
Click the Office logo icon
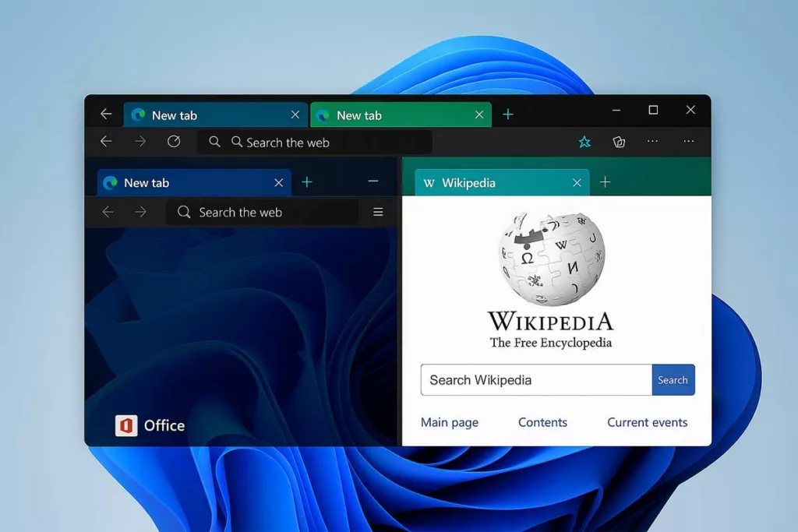[x=126, y=425]
